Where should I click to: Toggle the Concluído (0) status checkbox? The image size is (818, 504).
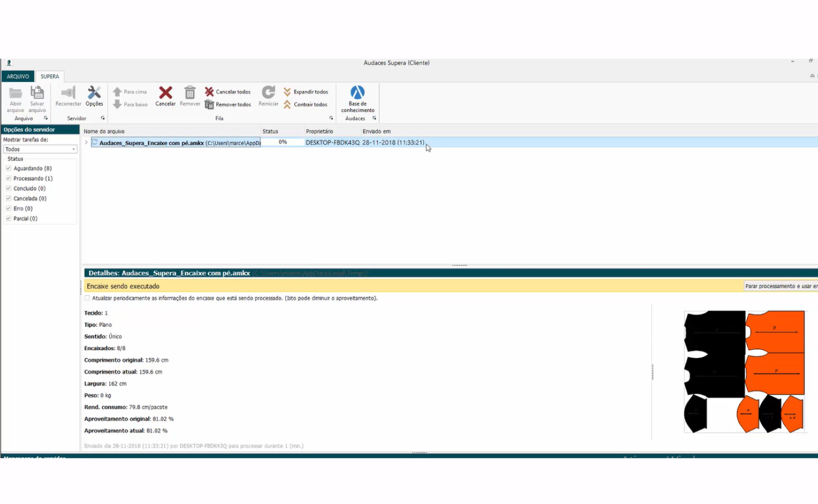click(9, 188)
